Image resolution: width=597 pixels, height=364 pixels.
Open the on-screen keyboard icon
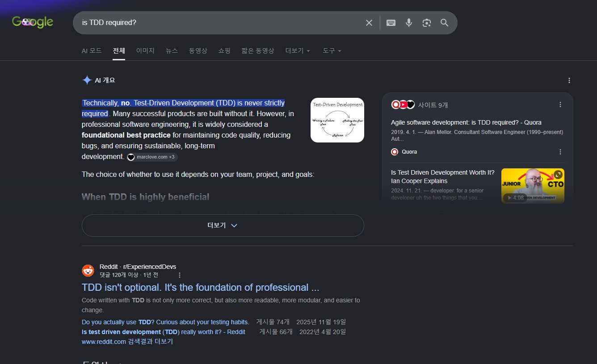pyautogui.click(x=391, y=23)
